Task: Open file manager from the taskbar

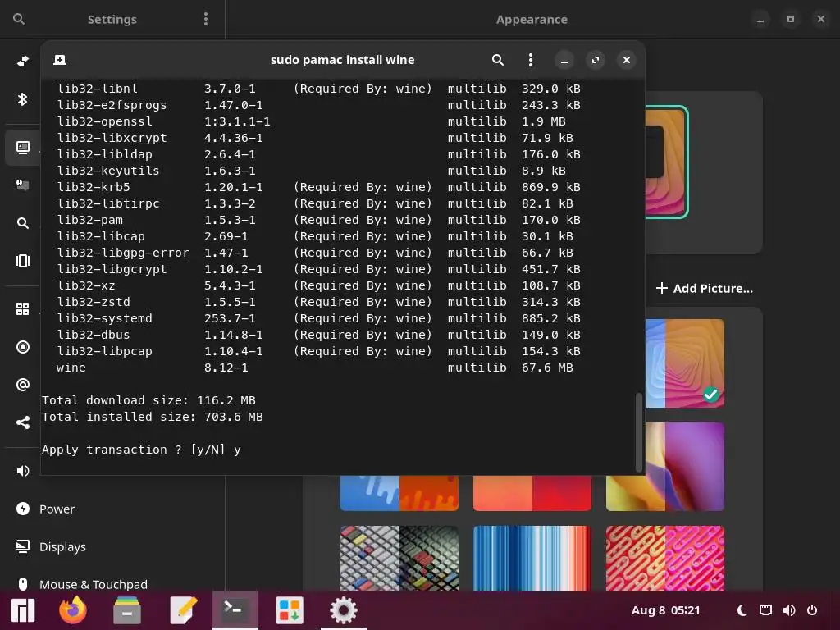Action: click(127, 610)
